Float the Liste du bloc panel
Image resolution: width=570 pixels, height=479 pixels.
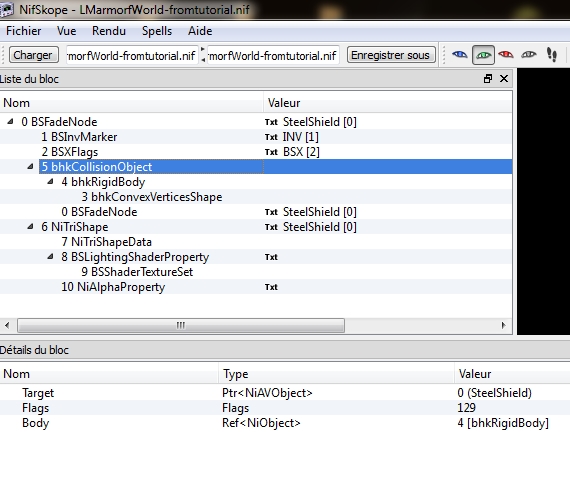point(488,79)
